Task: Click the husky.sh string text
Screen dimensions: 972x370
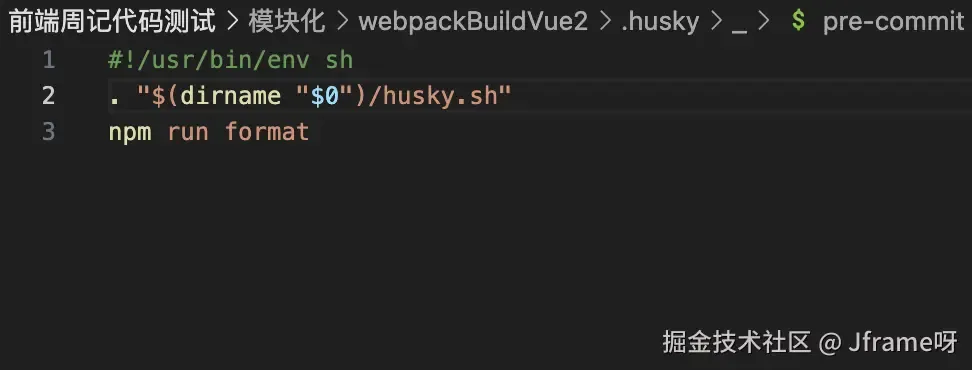Action: pyautogui.click(x=440, y=97)
